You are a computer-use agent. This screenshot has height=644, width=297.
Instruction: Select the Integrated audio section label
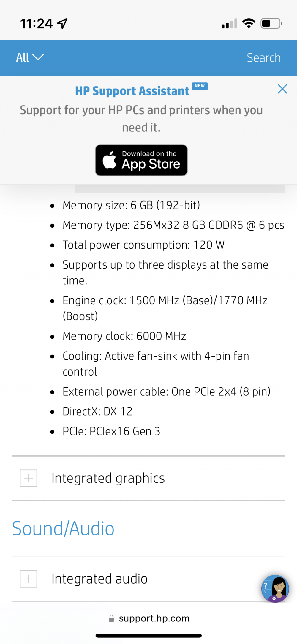pyautogui.click(x=99, y=579)
